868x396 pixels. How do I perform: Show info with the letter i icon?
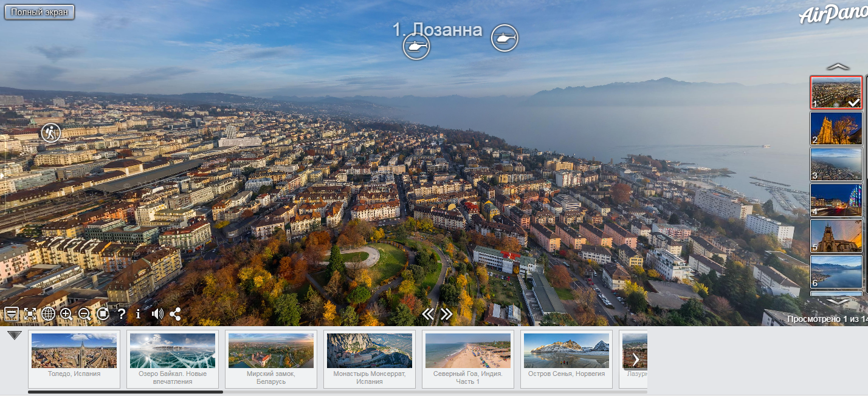tap(139, 314)
